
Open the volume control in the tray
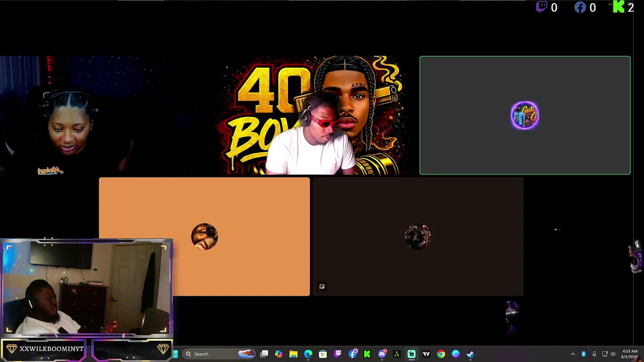[x=613, y=354]
